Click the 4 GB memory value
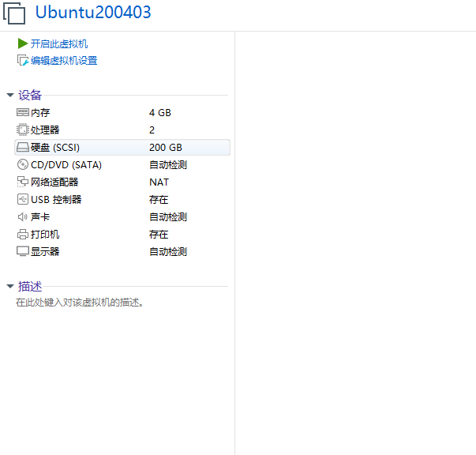476x455 pixels. [x=160, y=113]
